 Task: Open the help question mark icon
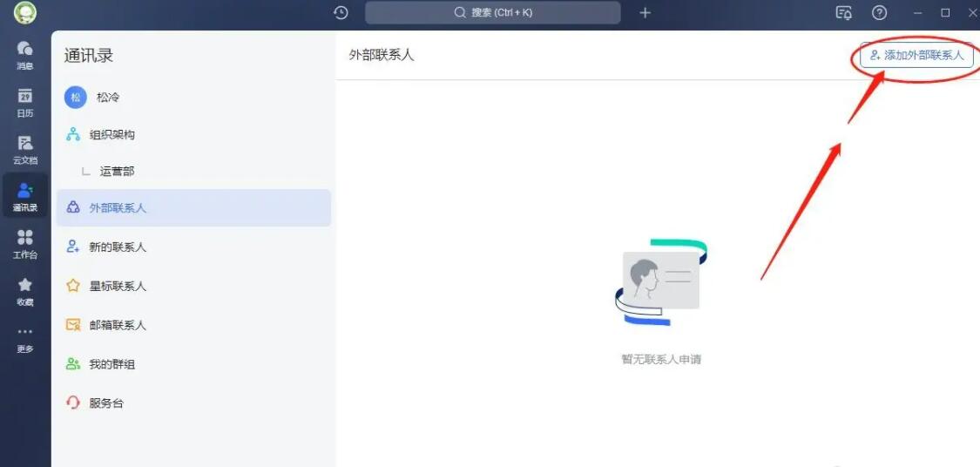pos(880,12)
